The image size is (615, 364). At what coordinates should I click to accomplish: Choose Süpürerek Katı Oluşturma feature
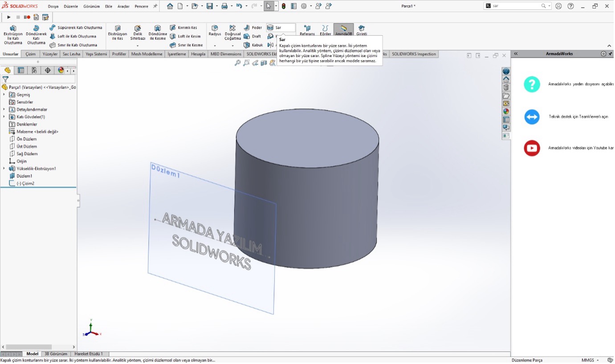click(77, 28)
